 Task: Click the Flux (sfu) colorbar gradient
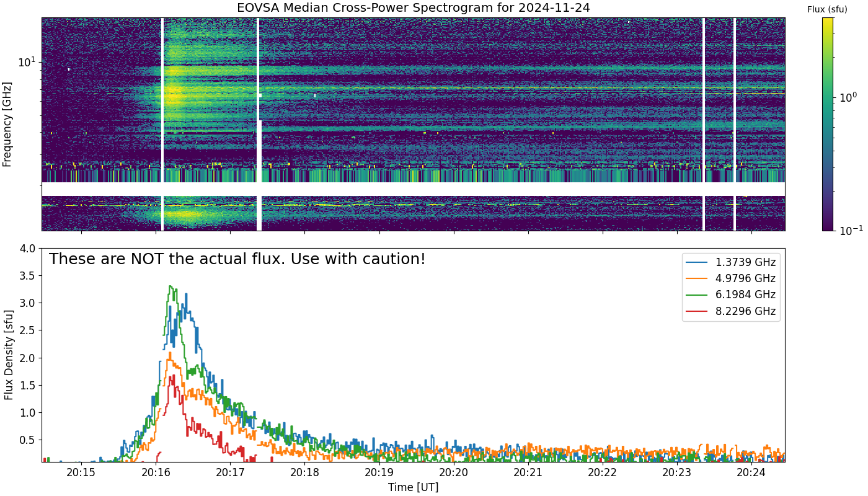(x=828, y=124)
